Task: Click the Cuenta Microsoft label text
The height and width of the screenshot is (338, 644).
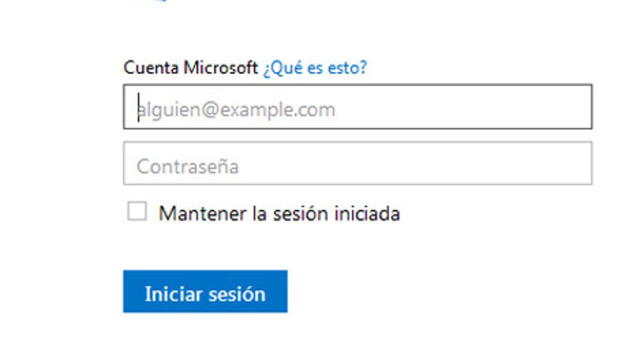Action: [191, 68]
